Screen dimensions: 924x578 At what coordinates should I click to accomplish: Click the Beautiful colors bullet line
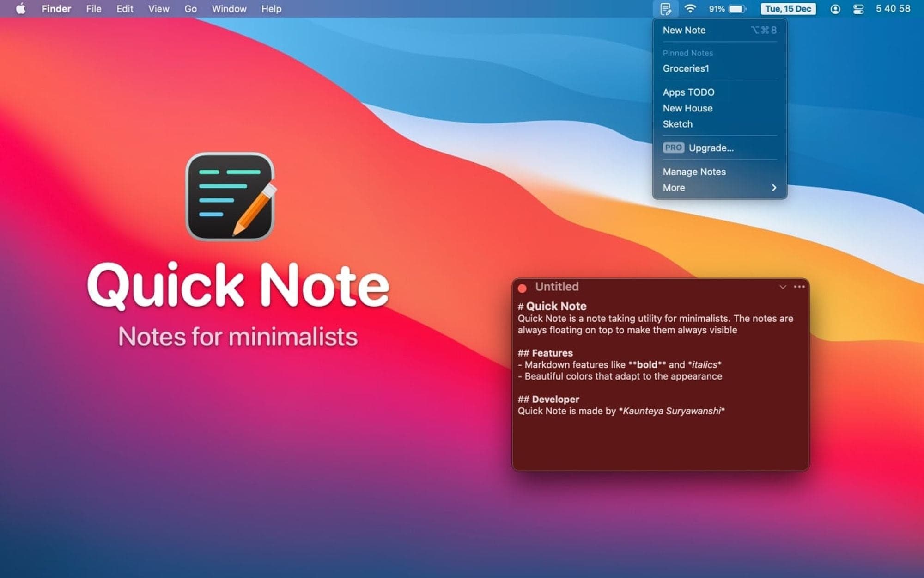point(620,376)
